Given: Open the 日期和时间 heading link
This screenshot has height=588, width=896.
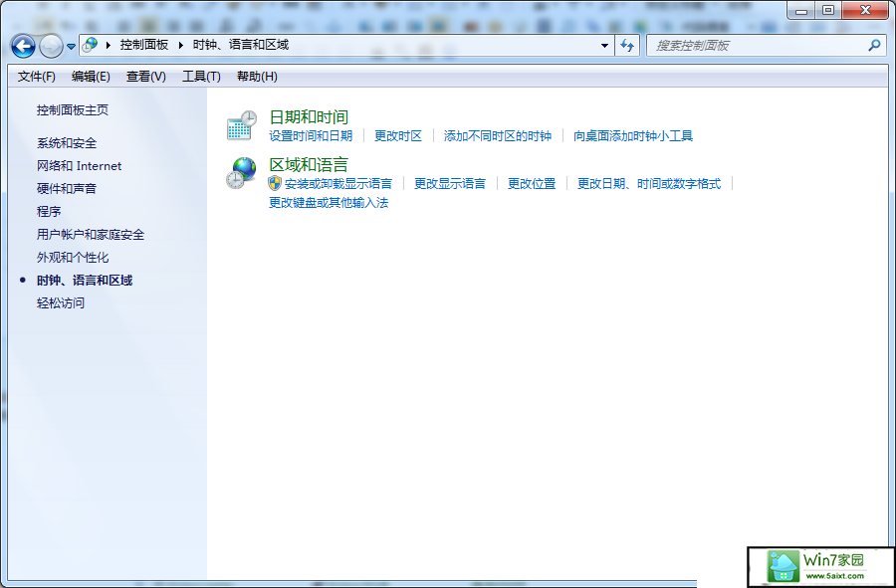Looking at the screenshot, I should 309,117.
